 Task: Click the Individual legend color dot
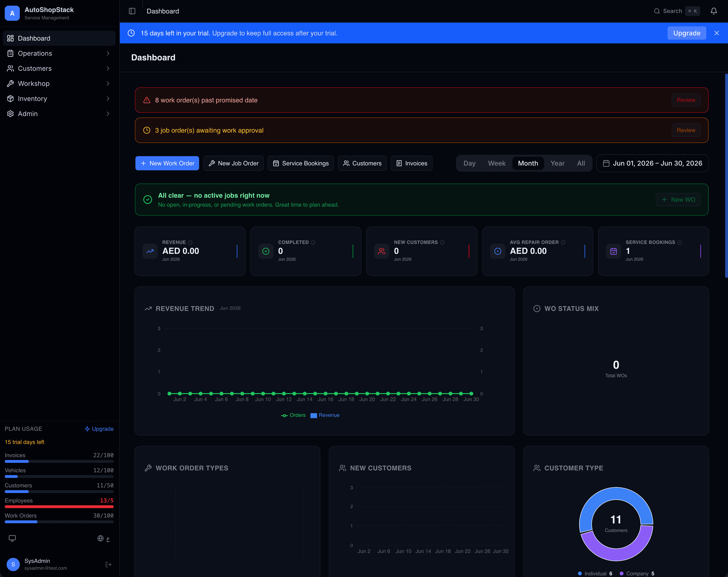(x=580, y=573)
